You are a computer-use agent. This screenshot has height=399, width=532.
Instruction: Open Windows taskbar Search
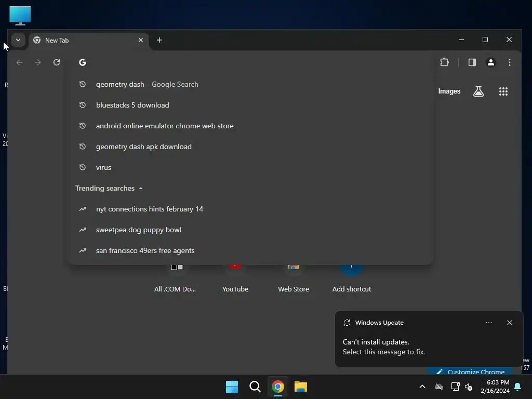pos(255,387)
